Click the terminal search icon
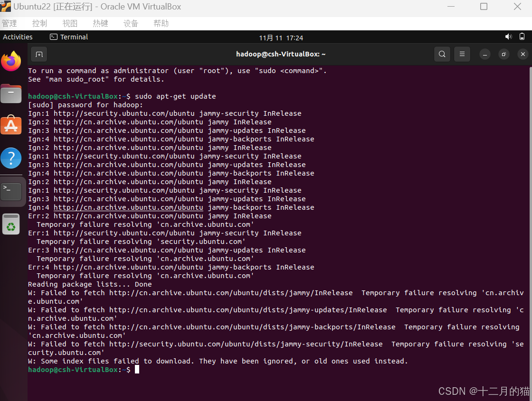532x401 pixels. [442, 54]
